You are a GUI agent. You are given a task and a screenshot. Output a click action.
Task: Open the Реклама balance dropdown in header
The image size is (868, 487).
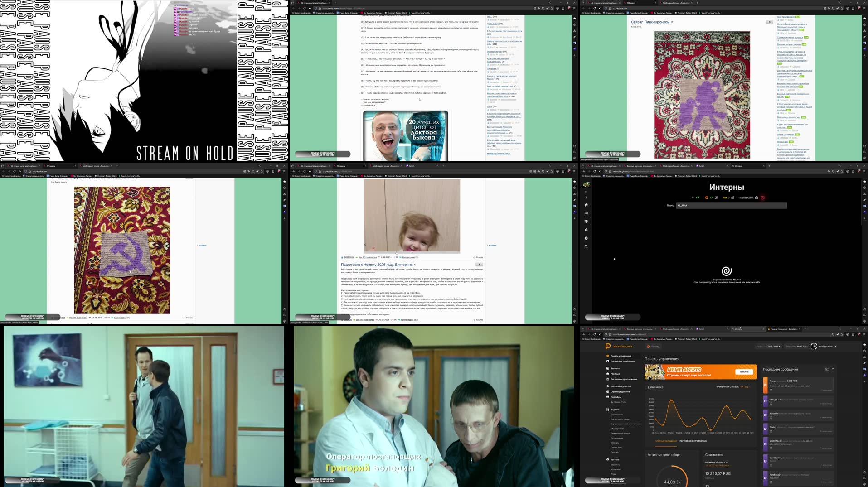[x=797, y=347]
